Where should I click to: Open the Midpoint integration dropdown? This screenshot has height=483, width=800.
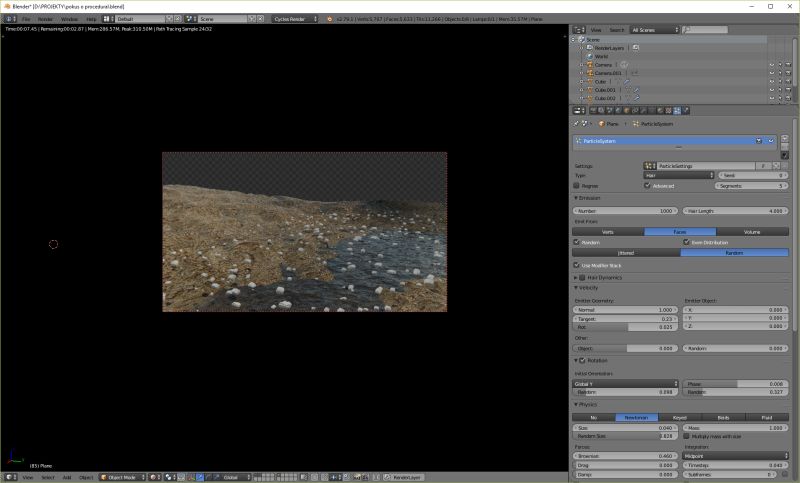pyautogui.click(x=736, y=456)
